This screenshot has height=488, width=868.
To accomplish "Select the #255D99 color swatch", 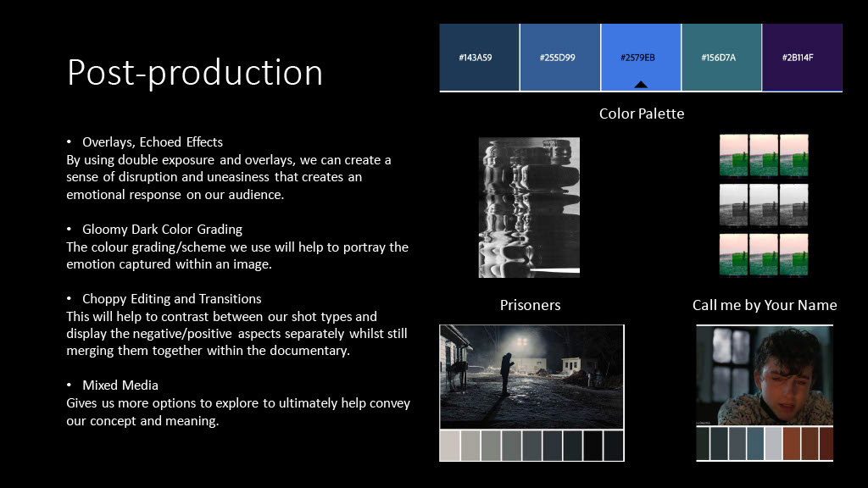I will [x=560, y=57].
